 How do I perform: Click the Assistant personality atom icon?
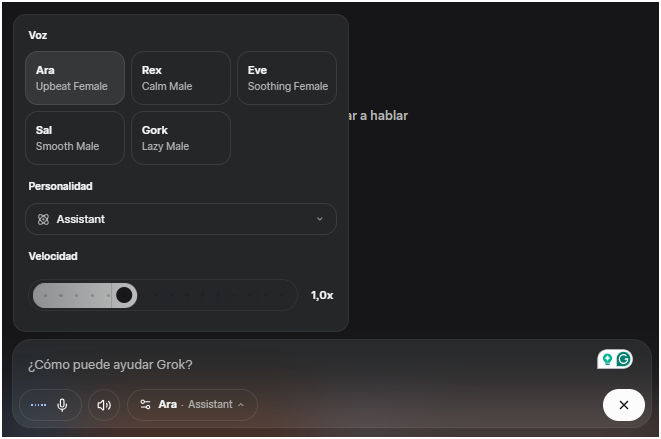(x=43, y=219)
